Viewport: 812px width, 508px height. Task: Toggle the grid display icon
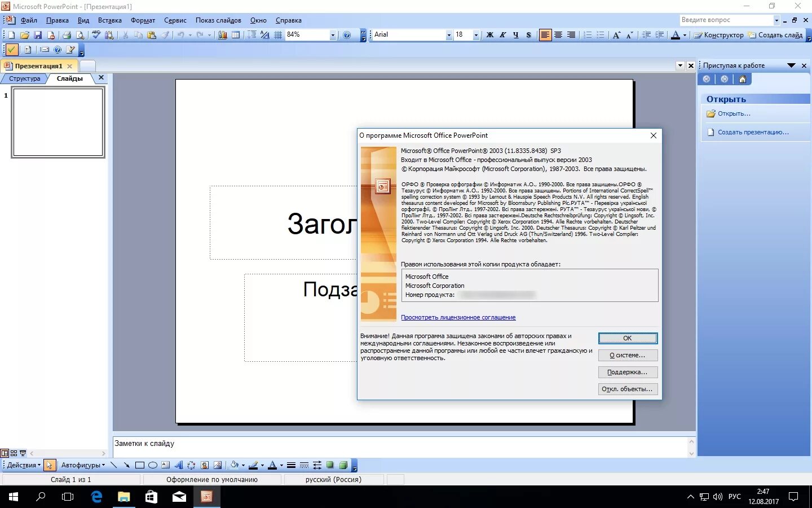coord(278,35)
